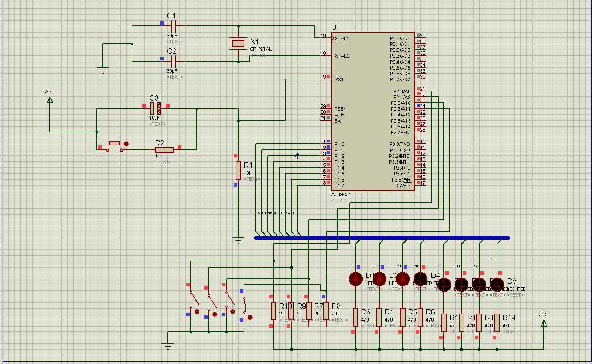Click the XTAL2 pin label
Screen dimensions: 592x364
(x=342, y=56)
